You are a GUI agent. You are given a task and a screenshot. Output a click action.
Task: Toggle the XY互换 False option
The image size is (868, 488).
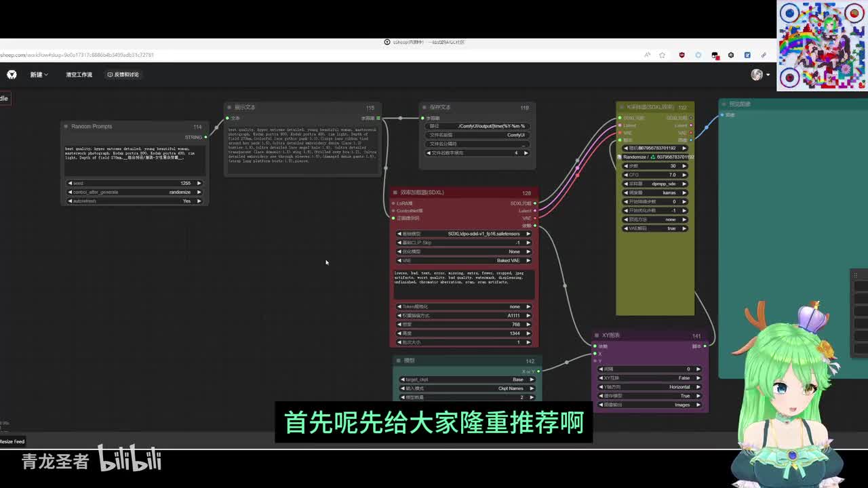[650, 378]
